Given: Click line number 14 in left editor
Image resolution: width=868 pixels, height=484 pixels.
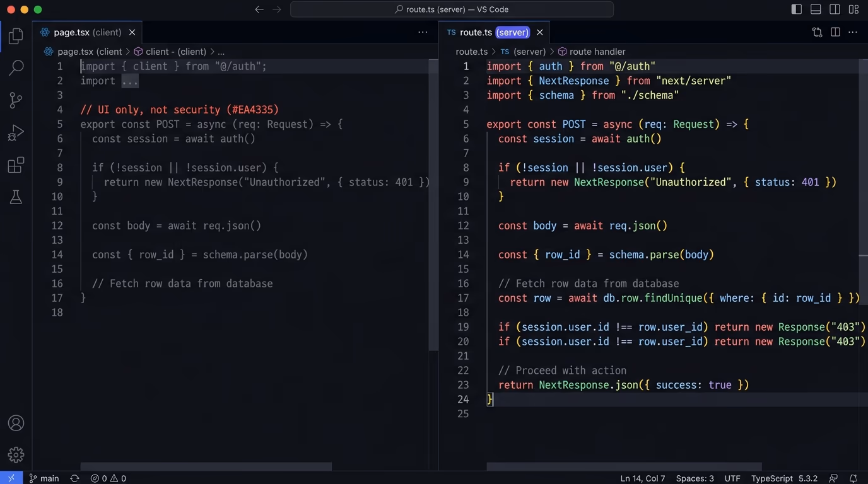Looking at the screenshot, I should pyautogui.click(x=57, y=255).
